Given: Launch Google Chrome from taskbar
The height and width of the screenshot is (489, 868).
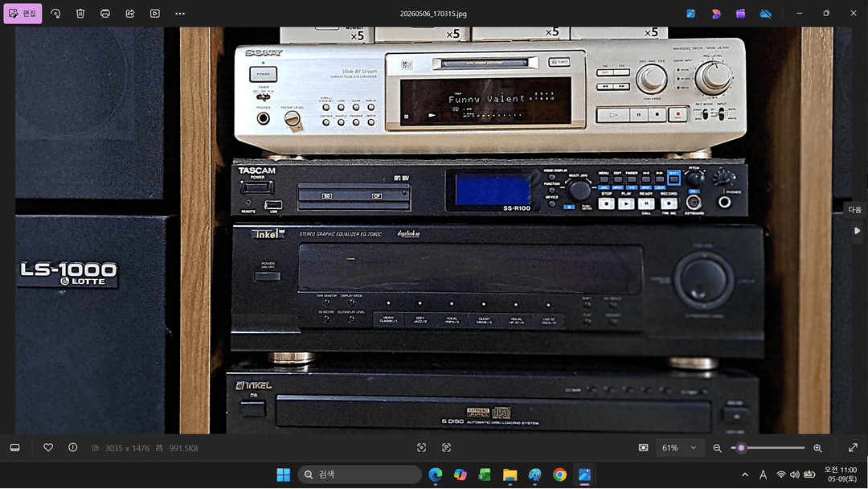Looking at the screenshot, I should pos(559,475).
